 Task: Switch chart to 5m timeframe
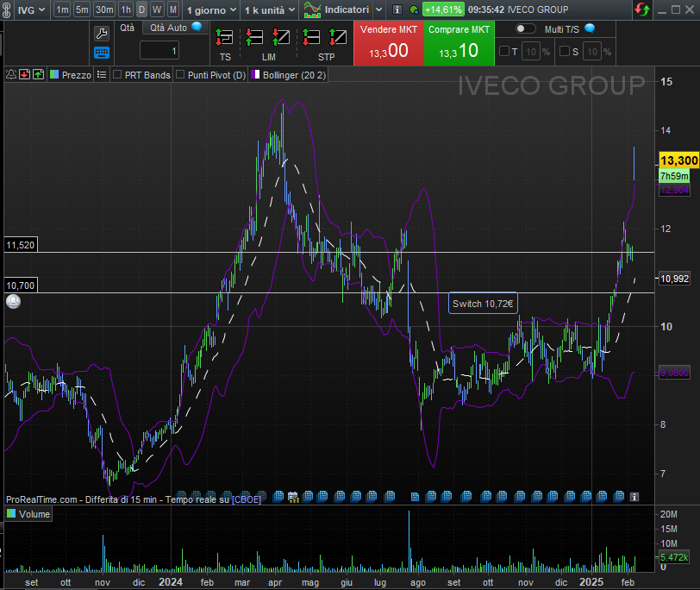tap(82, 9)
